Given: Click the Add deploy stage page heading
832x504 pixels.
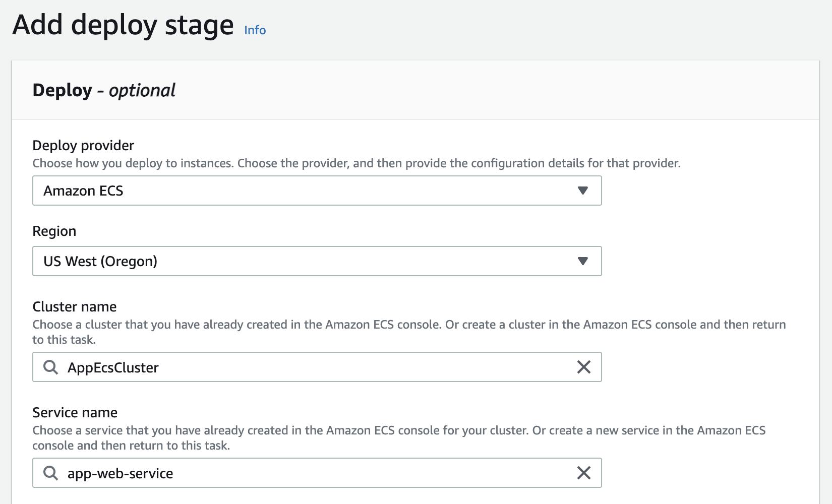Looking at the screenshot, I should coord(123,25).
